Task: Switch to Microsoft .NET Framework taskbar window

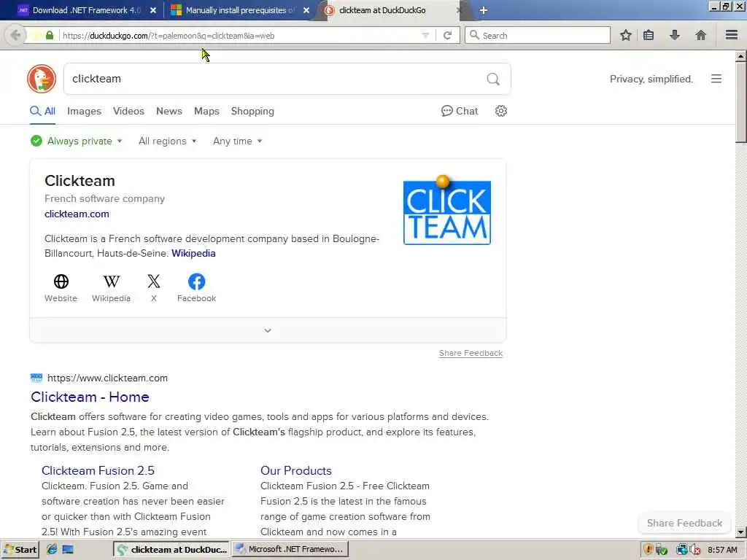Action: click(x=290, y=549)
